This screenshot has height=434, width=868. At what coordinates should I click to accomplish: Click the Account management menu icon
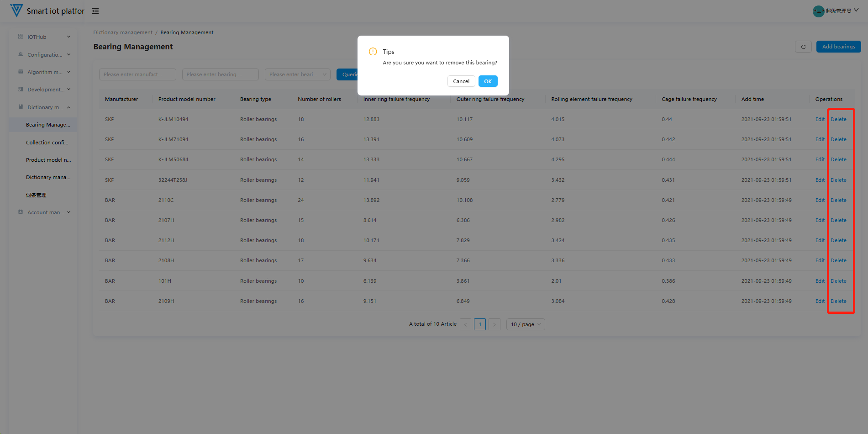pos(21,212)
